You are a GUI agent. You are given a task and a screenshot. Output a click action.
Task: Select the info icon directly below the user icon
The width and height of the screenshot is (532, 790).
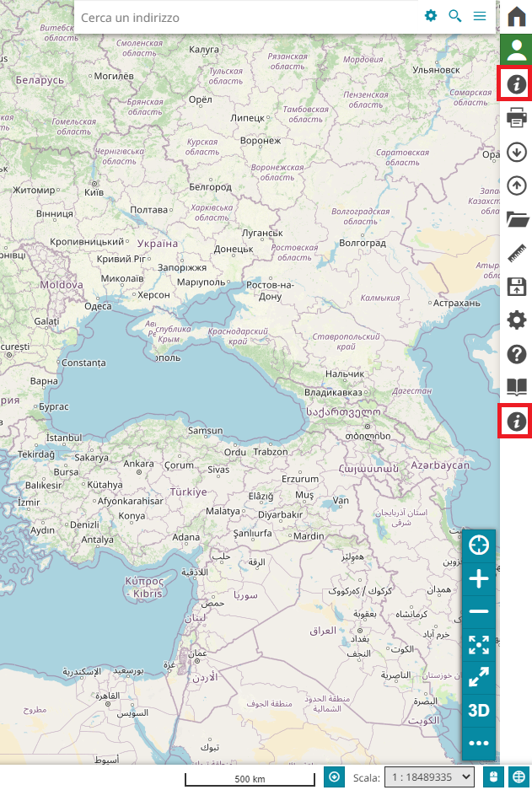(x=516, y=83)
